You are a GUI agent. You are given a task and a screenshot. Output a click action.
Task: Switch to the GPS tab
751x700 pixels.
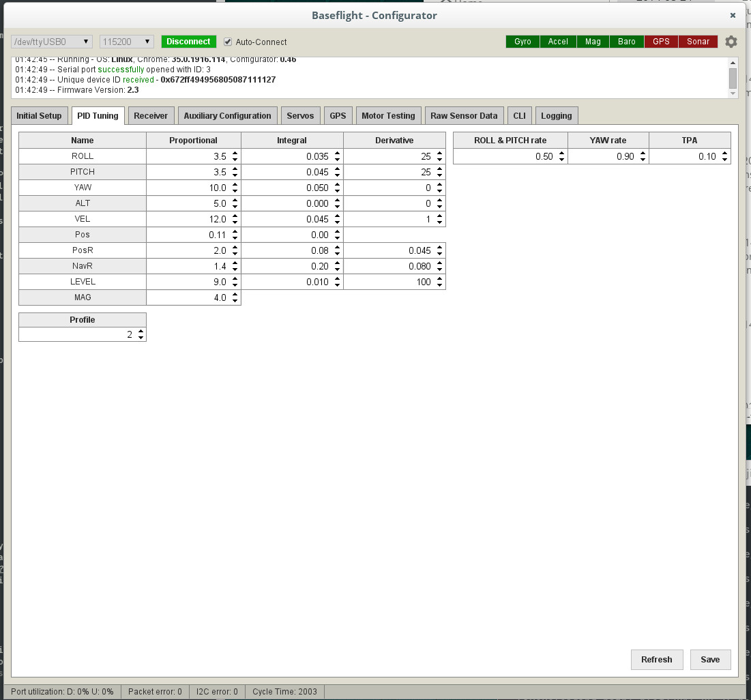click(x=338, y=115)
